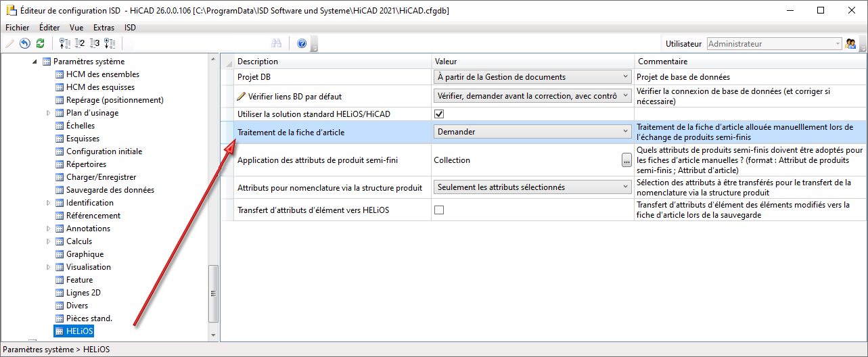
Task: Expand the Calculs tree node
Action: (x=48, y=241)
